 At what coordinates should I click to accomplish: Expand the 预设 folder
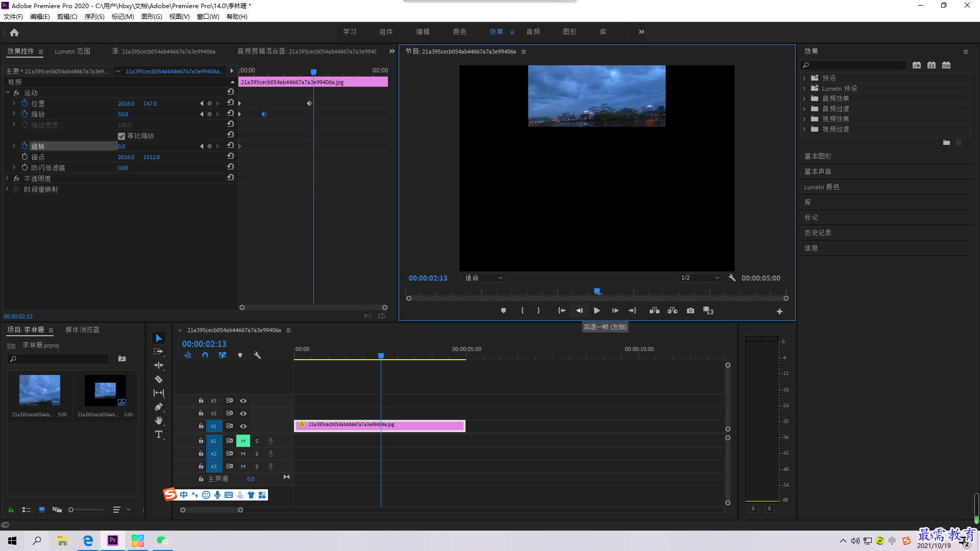[x=804, y=78]
